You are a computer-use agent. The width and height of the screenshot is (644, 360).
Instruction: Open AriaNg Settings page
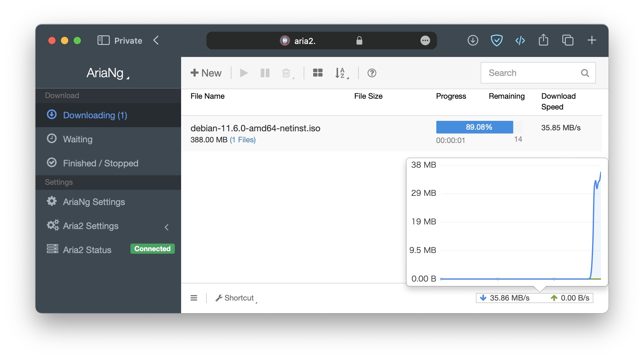click(94, 202)
